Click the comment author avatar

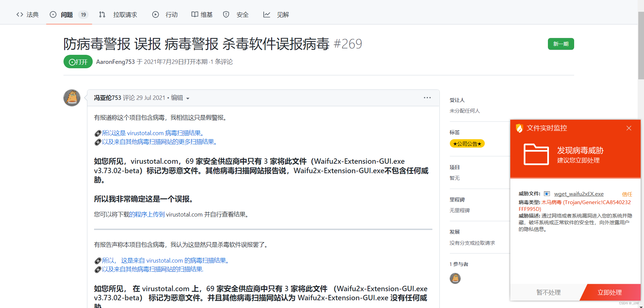tap(72, 98)
